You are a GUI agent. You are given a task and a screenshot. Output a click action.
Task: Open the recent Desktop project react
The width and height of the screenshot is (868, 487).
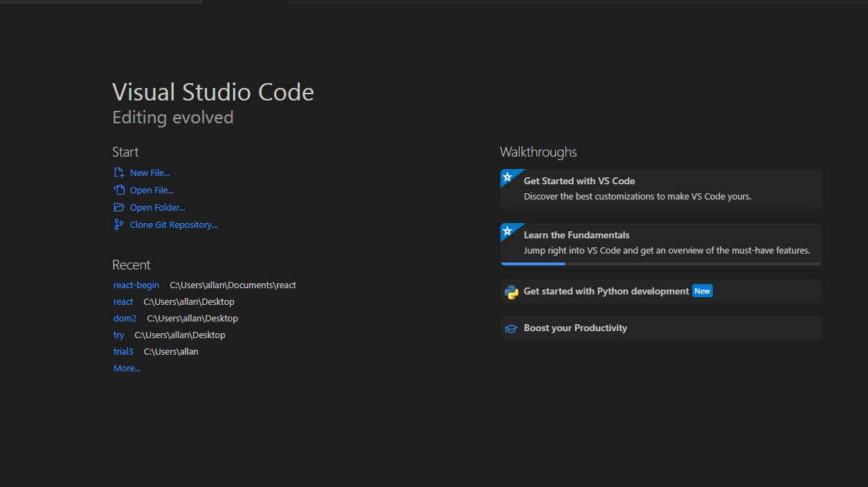pos(123,301)
